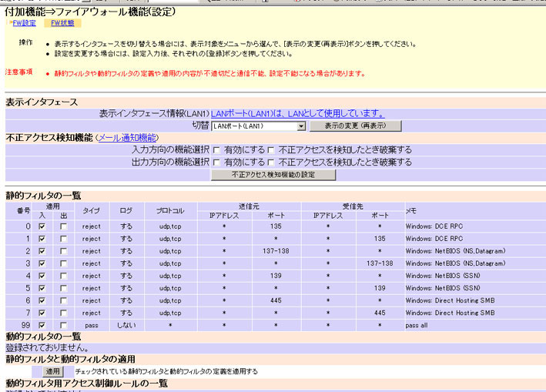Check 出 checkbox for filter 99
This screenshot has height=392, width=546.
pyautogui.click(x=63, y=326)
